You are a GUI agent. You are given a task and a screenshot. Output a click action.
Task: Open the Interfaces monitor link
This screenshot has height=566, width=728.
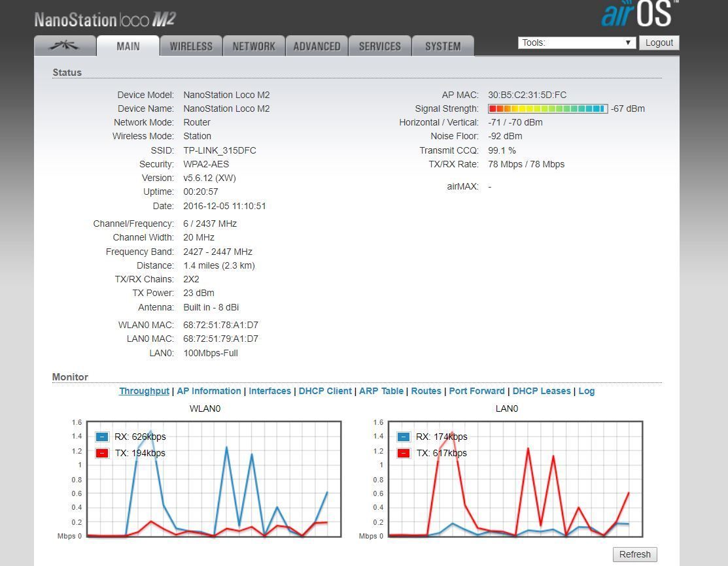[x=269, y=391]
